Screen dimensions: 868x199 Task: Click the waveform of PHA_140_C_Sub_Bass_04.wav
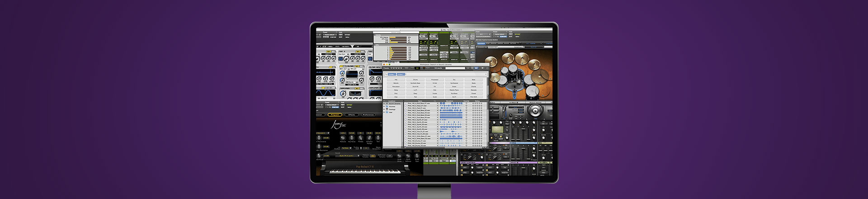coord(451,115)
